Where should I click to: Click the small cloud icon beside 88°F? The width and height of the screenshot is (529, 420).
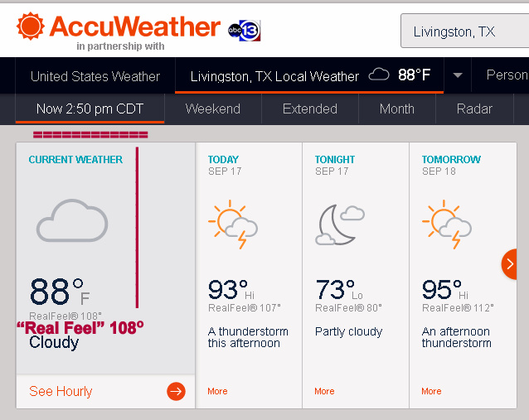(379, 75)
